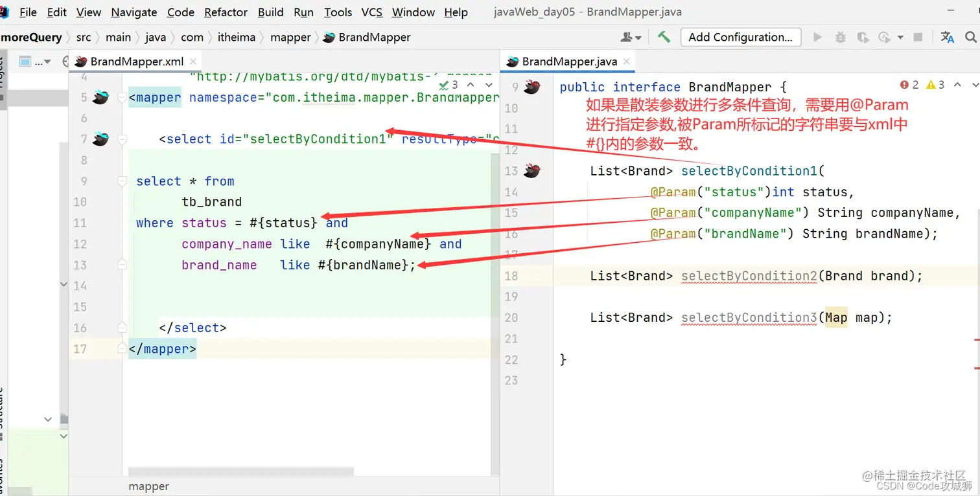Click the Debug bug icon
The image size is (980, 496).
point(841,37)
